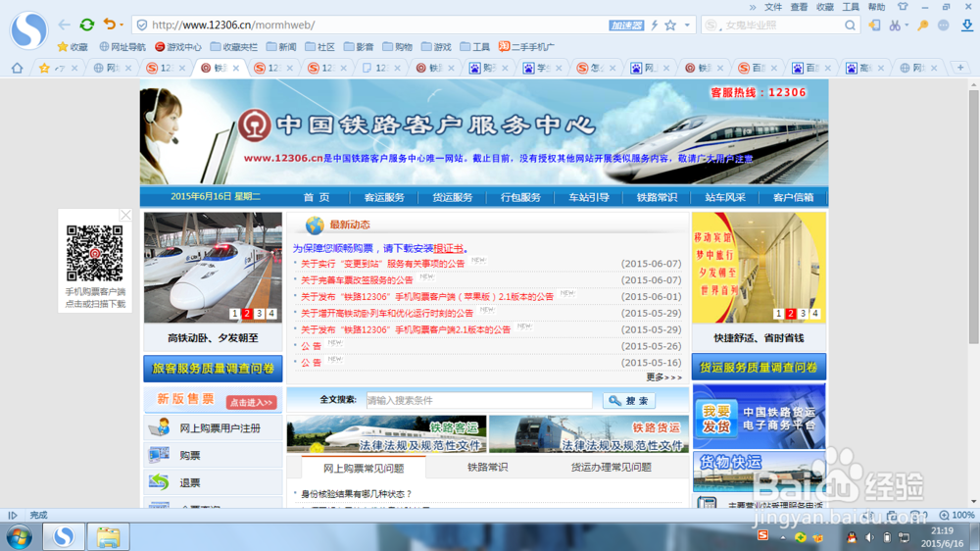Screen dimensions: 980x551
Task: Click the 搜索 button
Action: coord(629,400)
